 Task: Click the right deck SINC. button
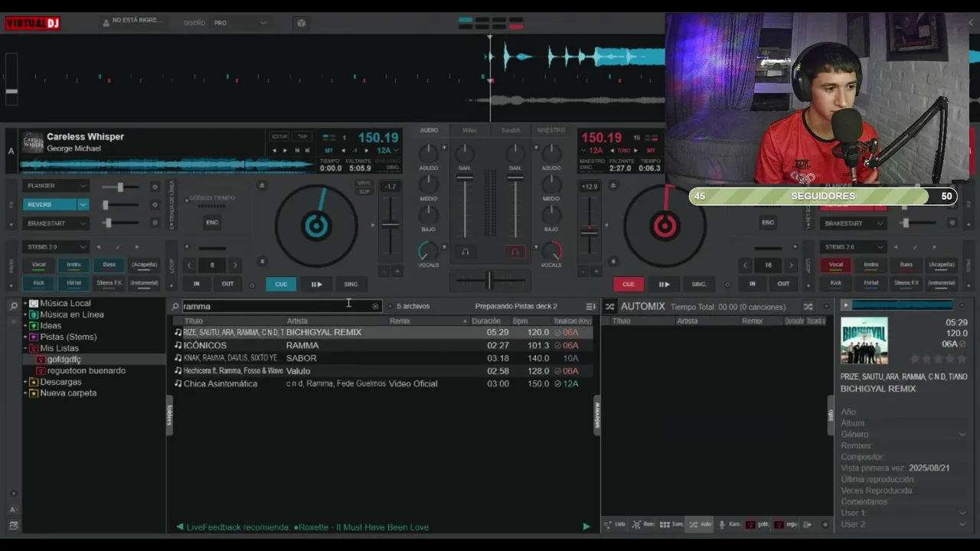[699, 284]
